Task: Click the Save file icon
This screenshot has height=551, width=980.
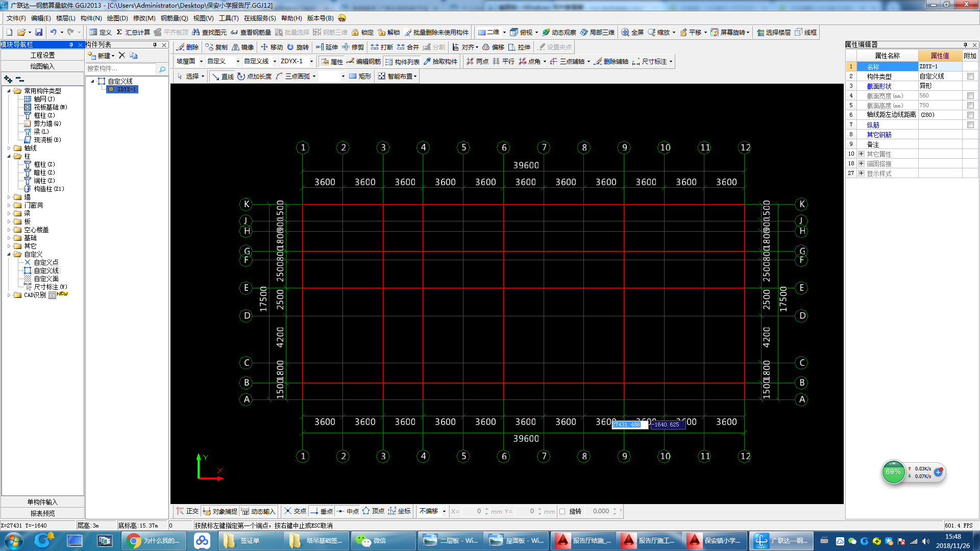Action: (39, 32)
